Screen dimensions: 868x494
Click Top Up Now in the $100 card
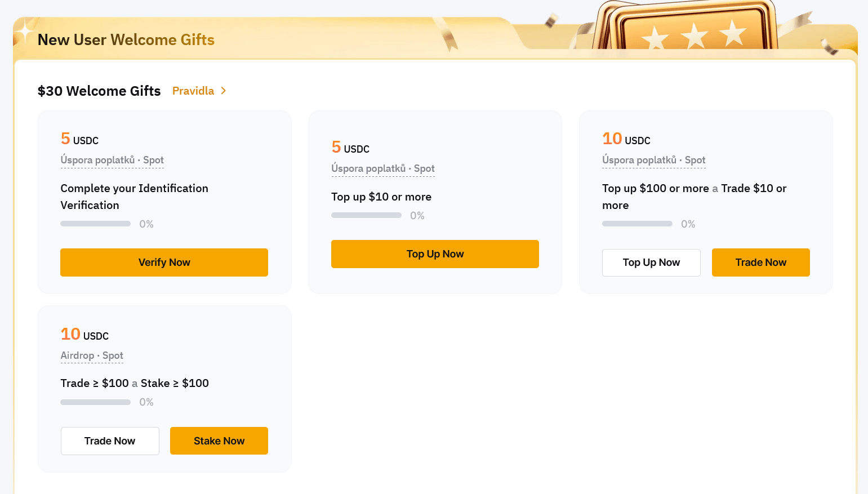[651, 262]
